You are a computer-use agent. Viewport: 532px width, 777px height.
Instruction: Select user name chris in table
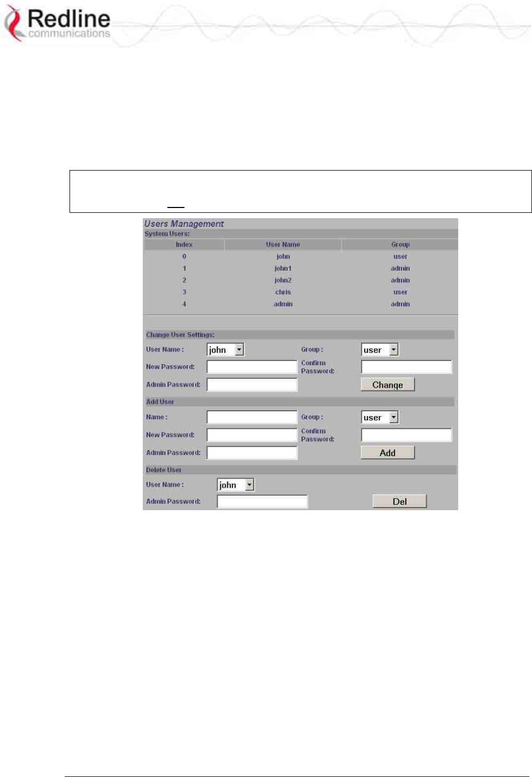(283, 292)
